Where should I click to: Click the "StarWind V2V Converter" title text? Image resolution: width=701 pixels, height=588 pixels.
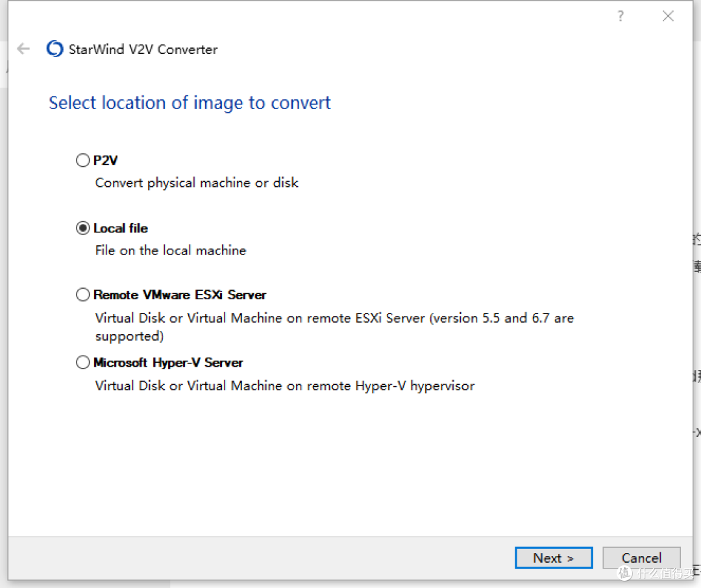[143, 49]
